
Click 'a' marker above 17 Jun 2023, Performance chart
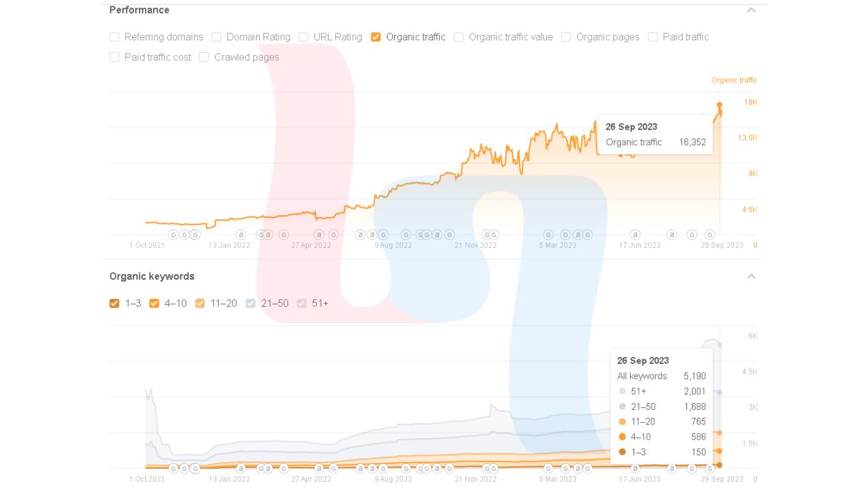pos(635,234)
